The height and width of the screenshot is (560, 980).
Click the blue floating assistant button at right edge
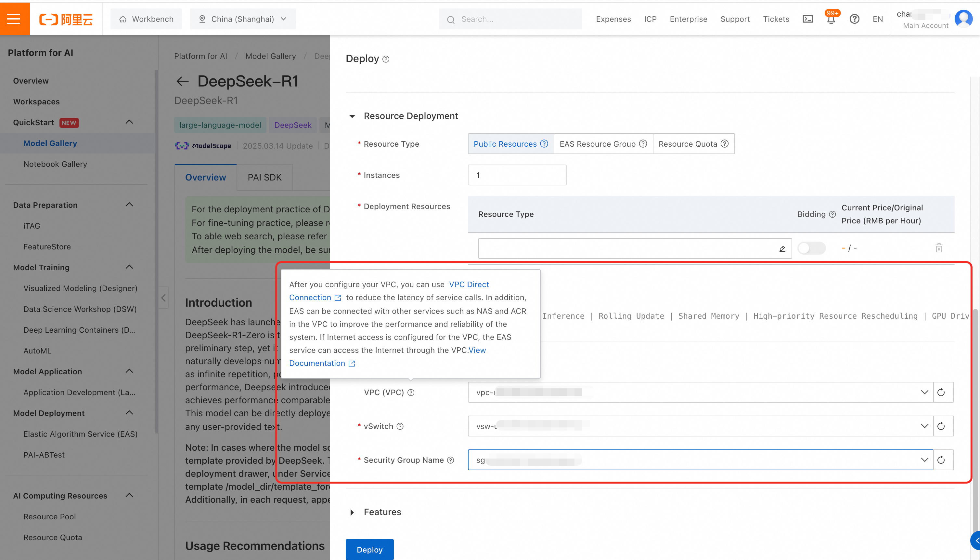click(x=976, y=540)
